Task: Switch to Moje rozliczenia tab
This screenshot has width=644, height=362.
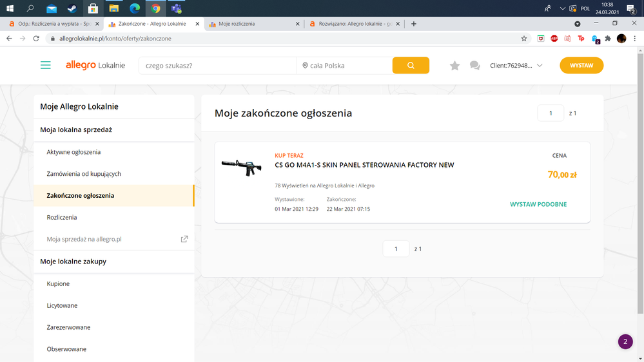Action: pyautogui.click(x=254, y=24)
